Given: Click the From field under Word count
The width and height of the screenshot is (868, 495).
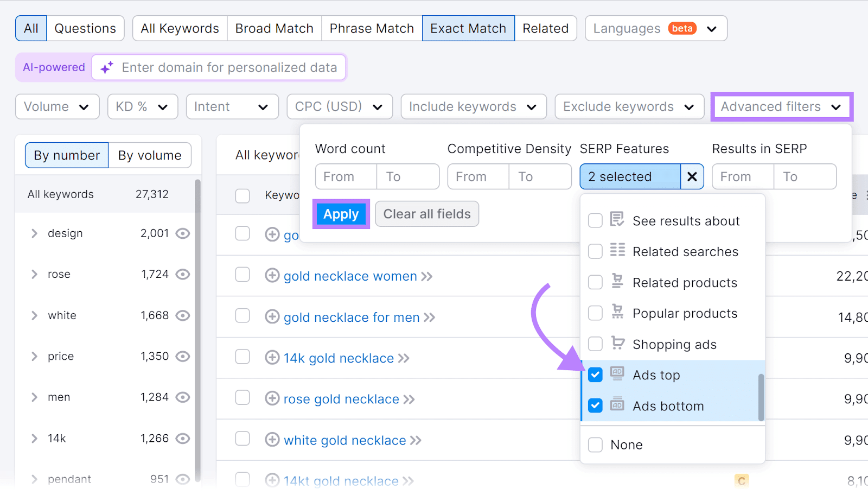Looking at the screenshot, I should (345, 176).
